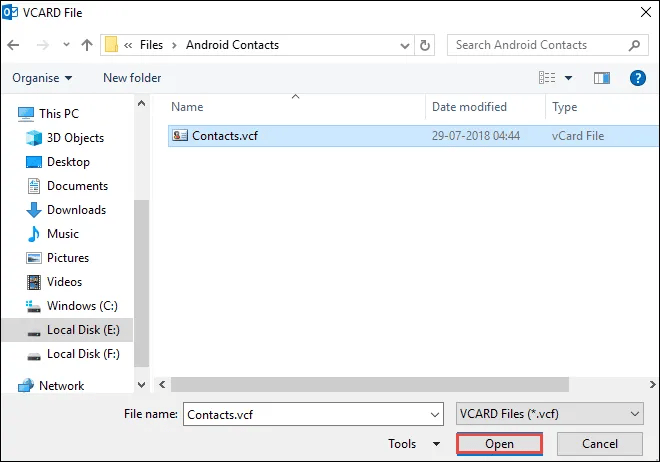Click the Change your view icon
Viewport: 660px width, 462px height.
coord(548,77)
